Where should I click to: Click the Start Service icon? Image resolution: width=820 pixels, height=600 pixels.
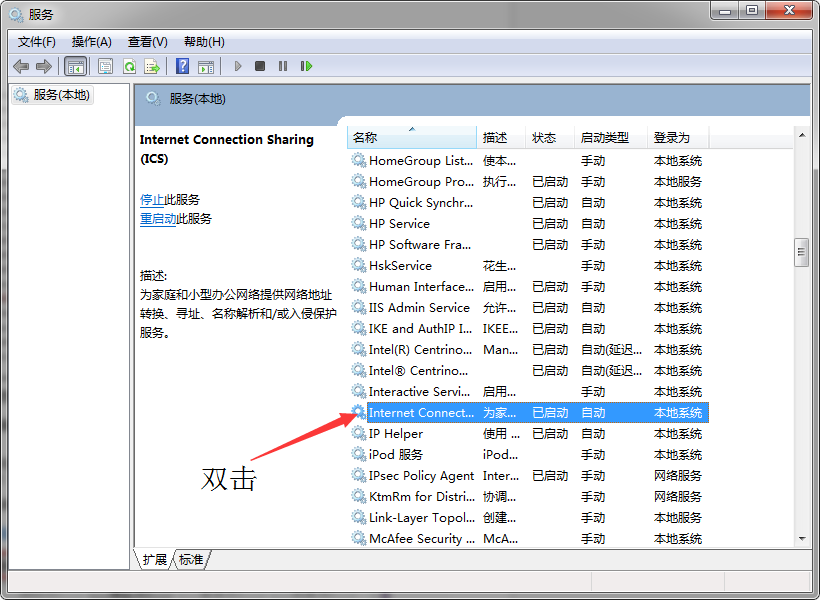pyautogui.click(x=237, y=65)
